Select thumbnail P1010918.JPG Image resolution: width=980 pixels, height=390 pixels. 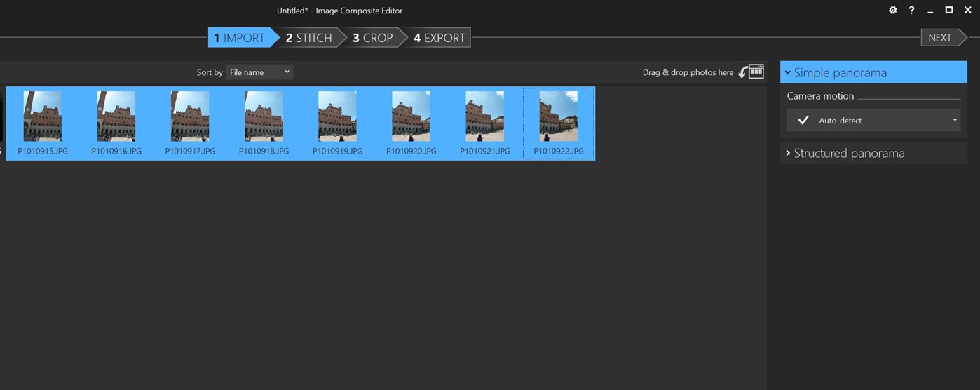click(264, 117)
